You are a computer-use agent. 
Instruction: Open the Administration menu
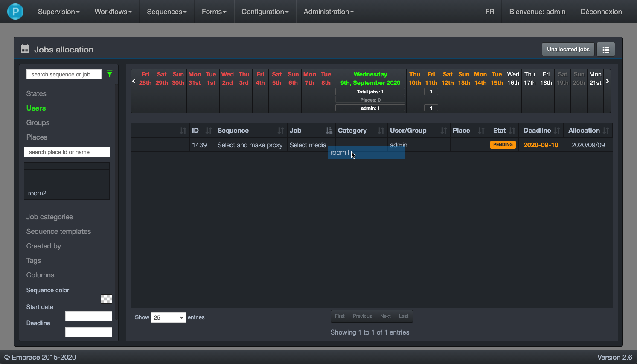[329, 12]
